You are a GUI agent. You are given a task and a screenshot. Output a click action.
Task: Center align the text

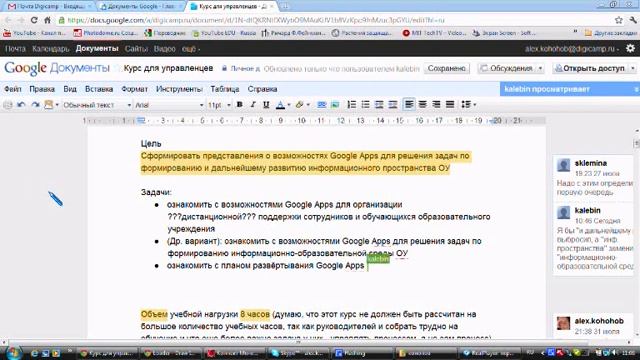tap(422, 105)
